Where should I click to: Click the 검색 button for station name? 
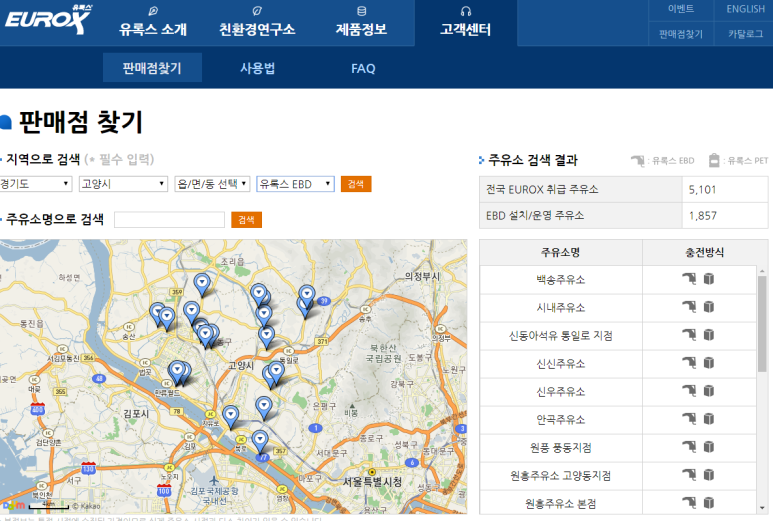[246, 219]
